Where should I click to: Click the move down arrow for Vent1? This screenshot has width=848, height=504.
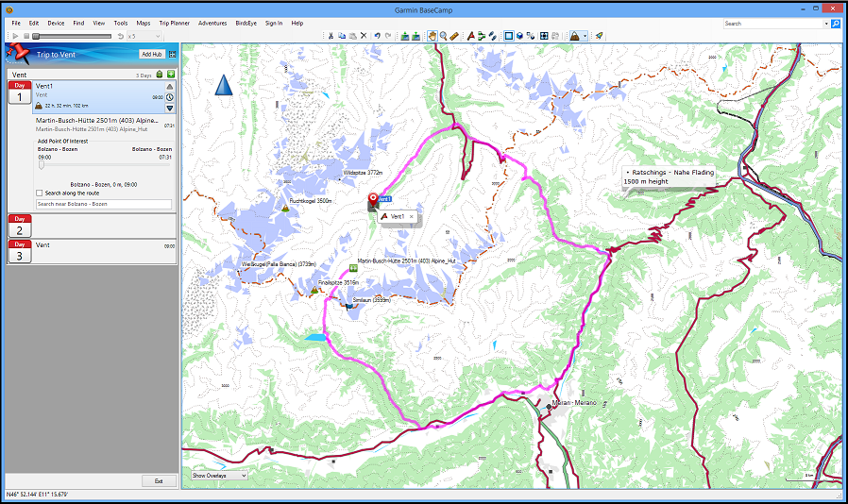pyautogui.click(x=170, y=109)
